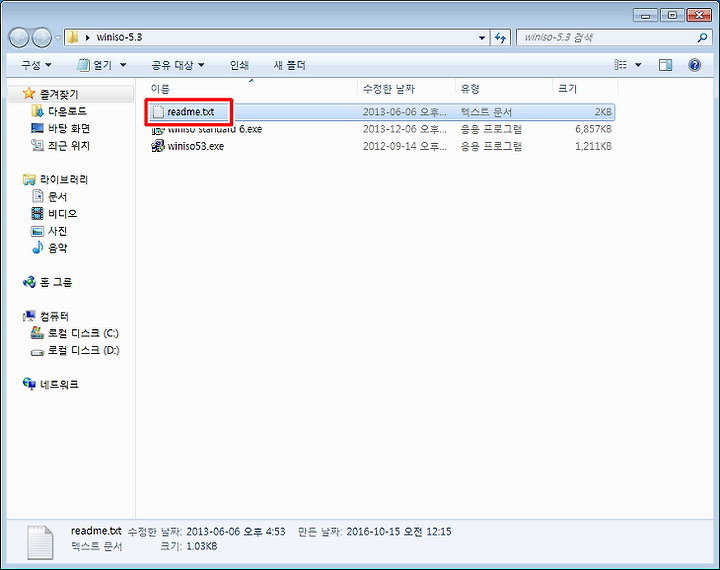Click the 로컬 디스크 (D:) drive icon

[x=37, y=352]
